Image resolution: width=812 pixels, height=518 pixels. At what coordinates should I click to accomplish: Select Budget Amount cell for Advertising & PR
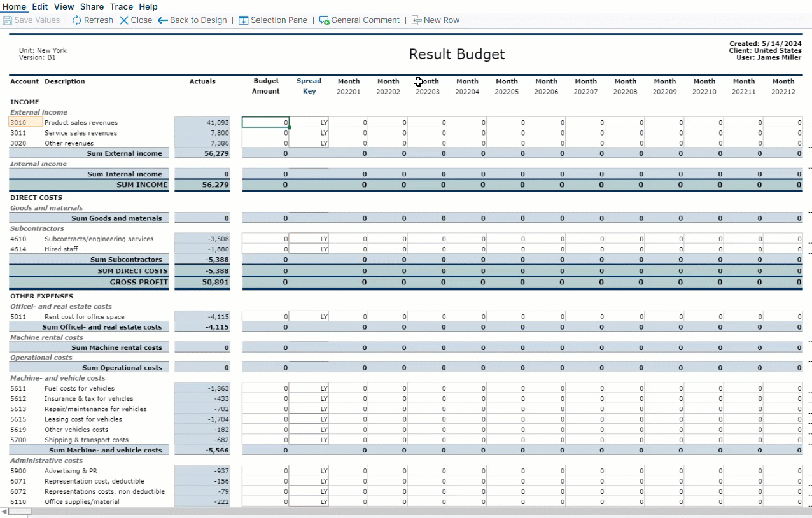(265, 471)
